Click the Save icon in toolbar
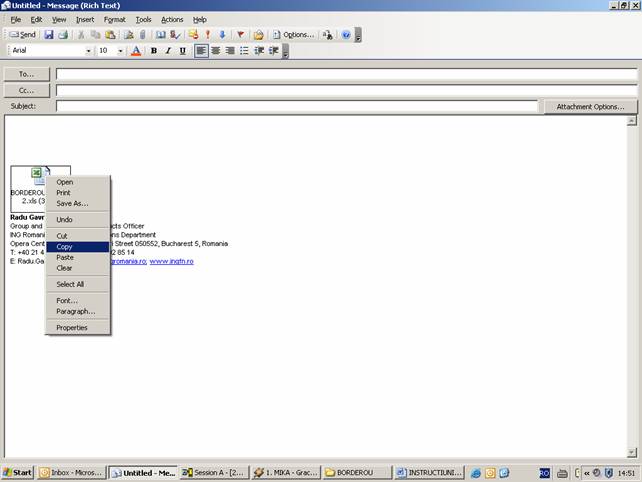The height and width of the screenshot is (482, 642). point(48,34)
